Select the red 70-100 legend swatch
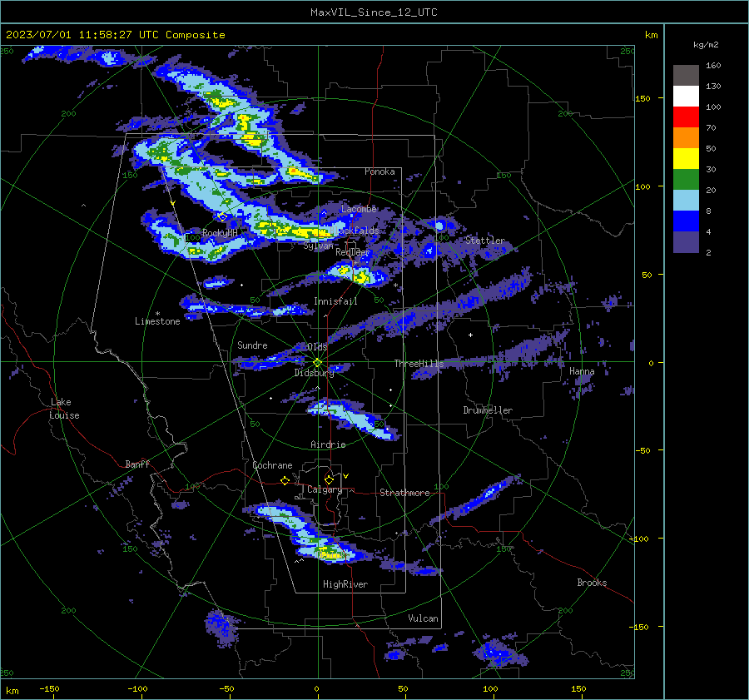Viewport: 749px width, 700px height. 686,117
